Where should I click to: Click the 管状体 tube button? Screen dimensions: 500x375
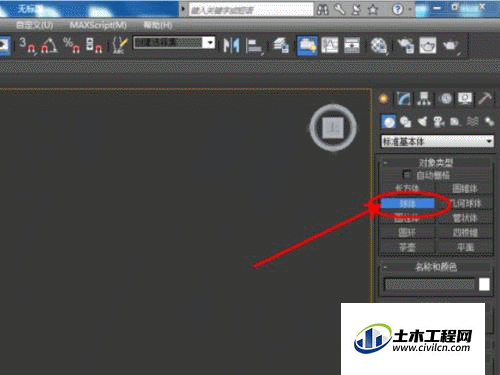[465, 218]
